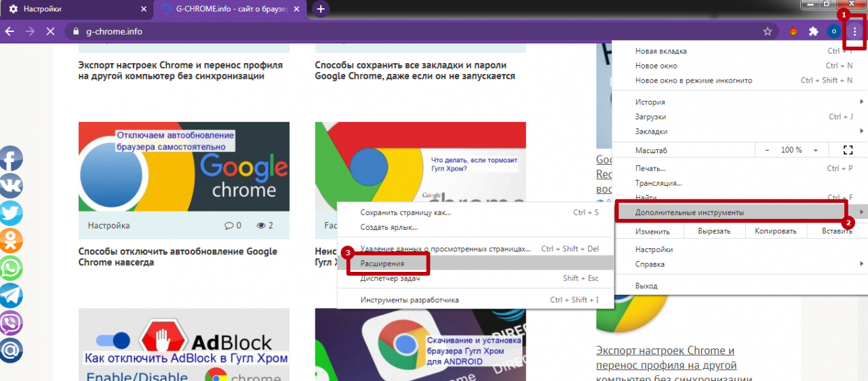Select Новое окно menu item
The image size is (868, 381).
tap(739, 66)
